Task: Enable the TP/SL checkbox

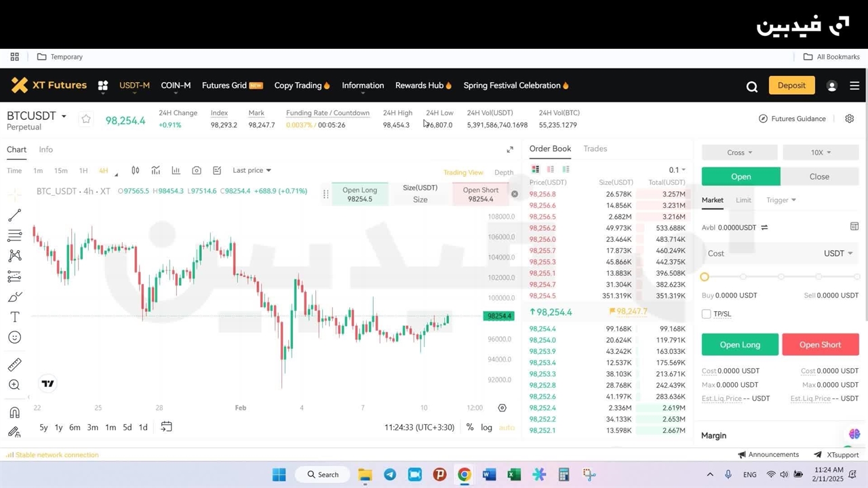Action: (x=707, y=314)
